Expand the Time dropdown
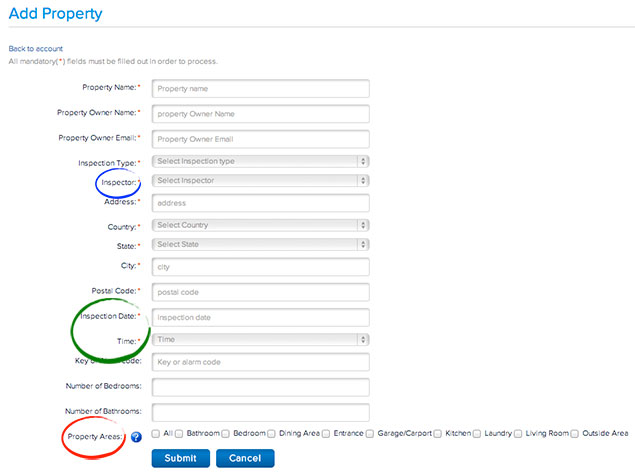This screenshot has height=475, width=635. [260, 339]
